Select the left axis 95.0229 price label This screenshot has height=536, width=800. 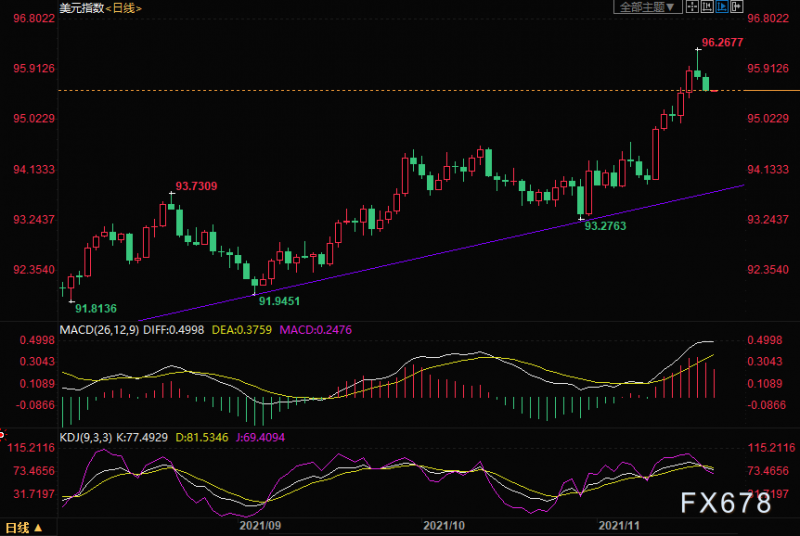34,118
